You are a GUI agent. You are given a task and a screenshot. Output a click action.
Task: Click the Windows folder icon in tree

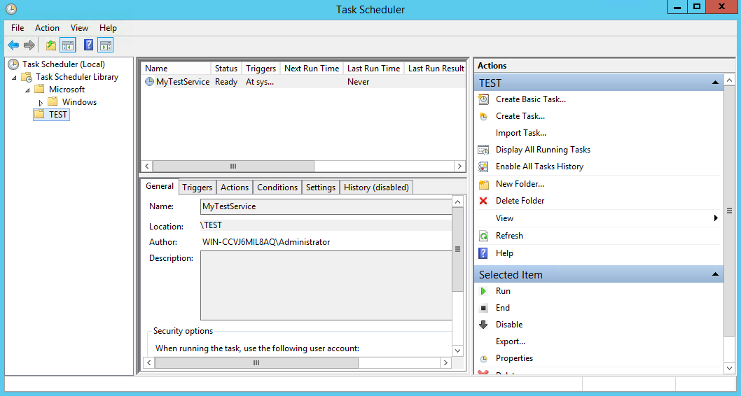point(53,102)
